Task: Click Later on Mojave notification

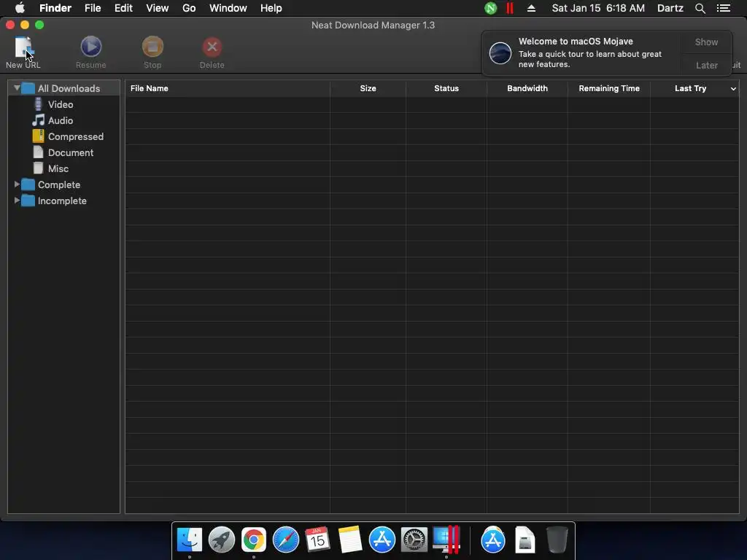Action: click(x=706, y=65)
